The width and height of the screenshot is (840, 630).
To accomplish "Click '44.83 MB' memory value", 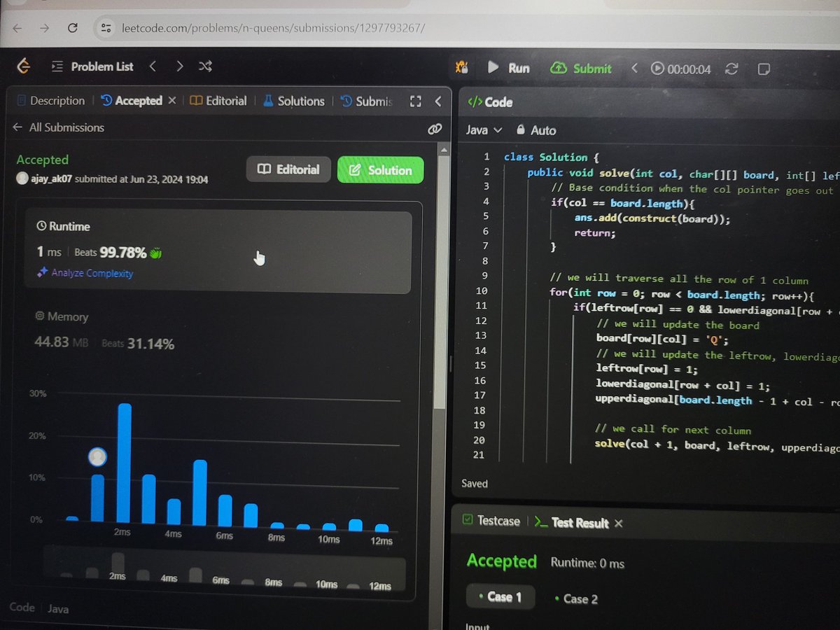I will 62,343.
